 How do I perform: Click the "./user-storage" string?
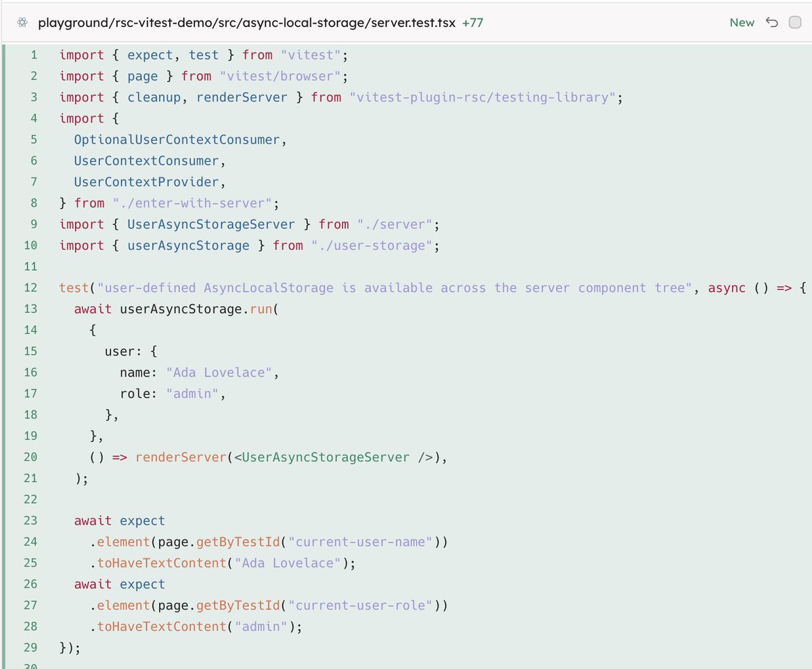(371, 245)
